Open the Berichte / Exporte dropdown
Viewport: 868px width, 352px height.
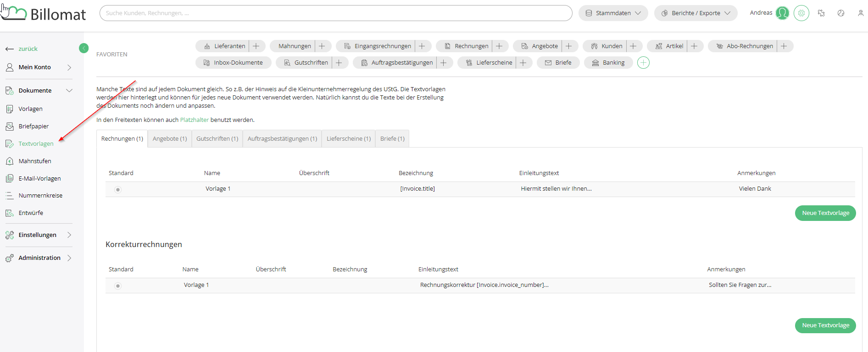tap(696, 13)
